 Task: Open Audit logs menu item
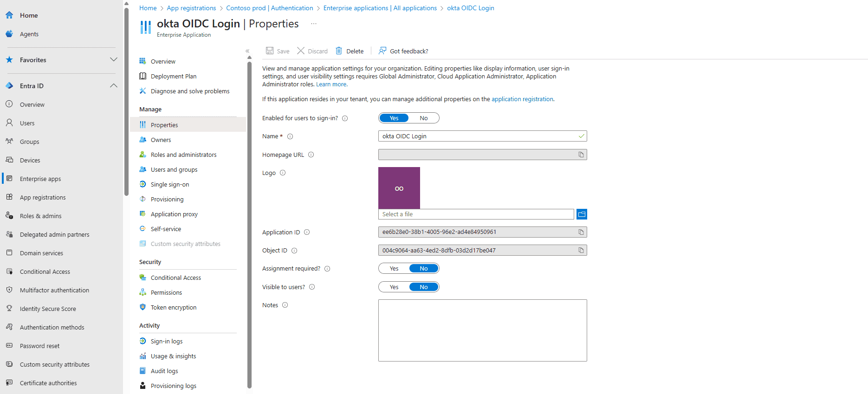click(188, 371)
